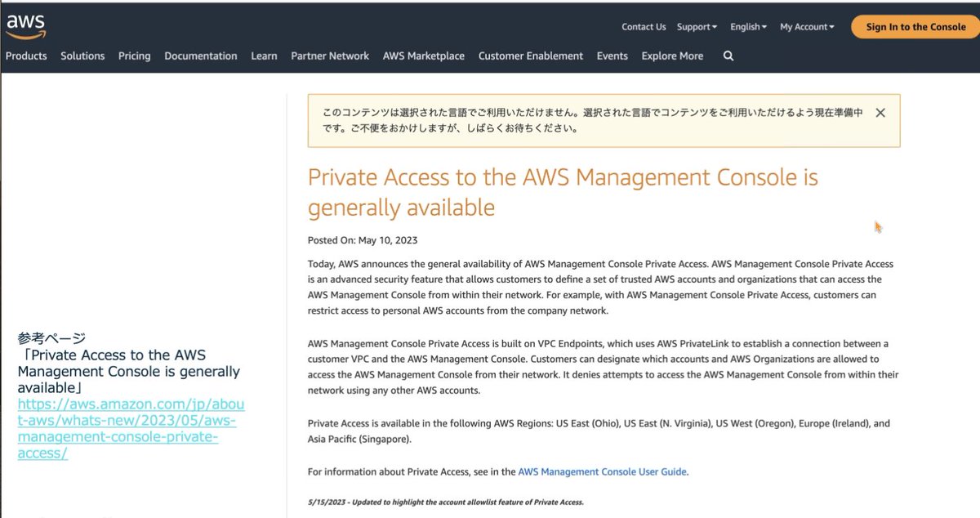Open the Solutions menu
980x518 pixels.
(82, 56)
